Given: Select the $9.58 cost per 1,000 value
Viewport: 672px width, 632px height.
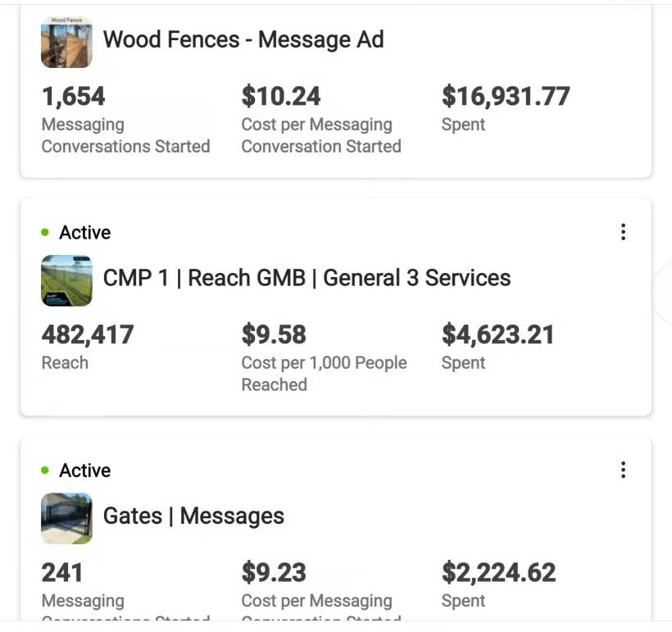Looking at the screenshot, I should (274, 334).
